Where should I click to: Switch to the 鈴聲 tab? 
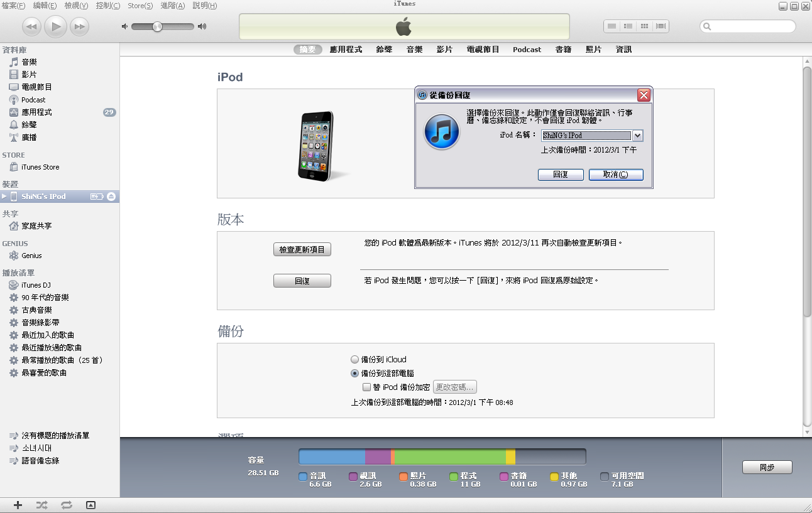[384, 50]
